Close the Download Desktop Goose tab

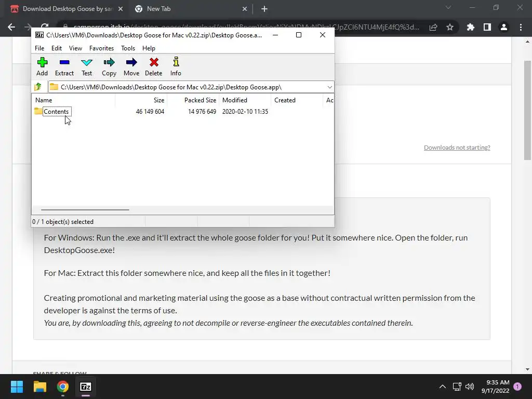pos(121,9)
